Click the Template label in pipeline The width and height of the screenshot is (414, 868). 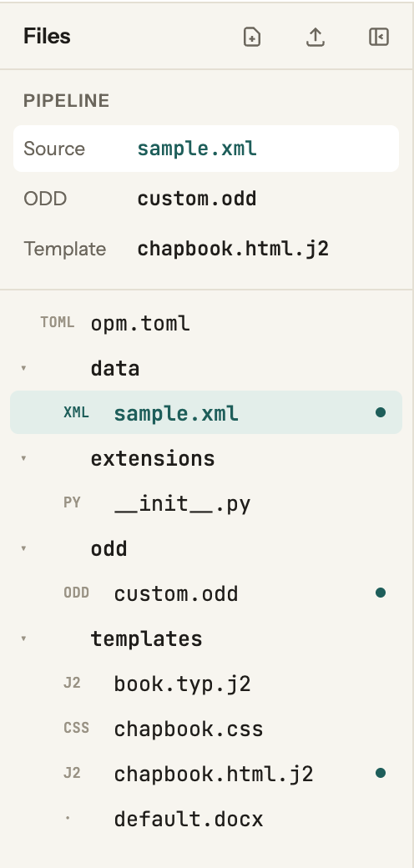[64, 249]
